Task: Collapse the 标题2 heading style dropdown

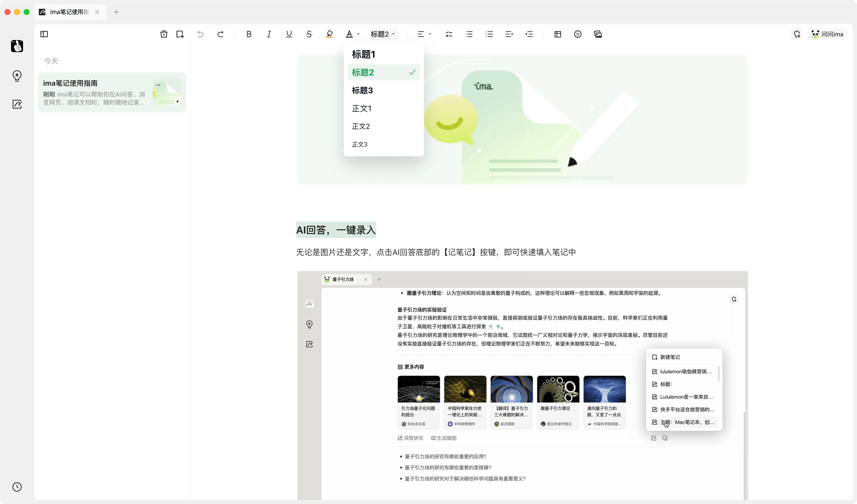Action: (383, 34)
